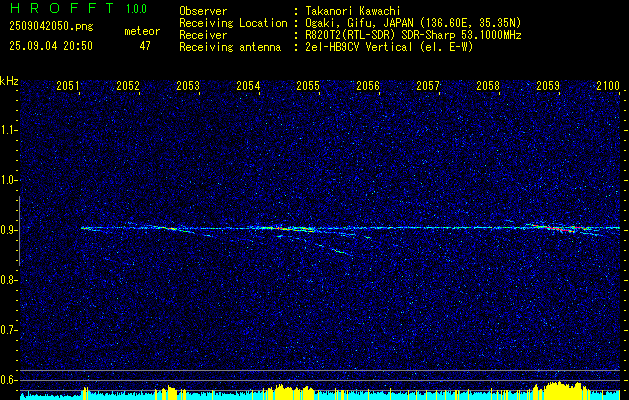The width and height of the screenshot is (629, 400).
Task: Click time axis marker 2057
Action: click(428, 86)
